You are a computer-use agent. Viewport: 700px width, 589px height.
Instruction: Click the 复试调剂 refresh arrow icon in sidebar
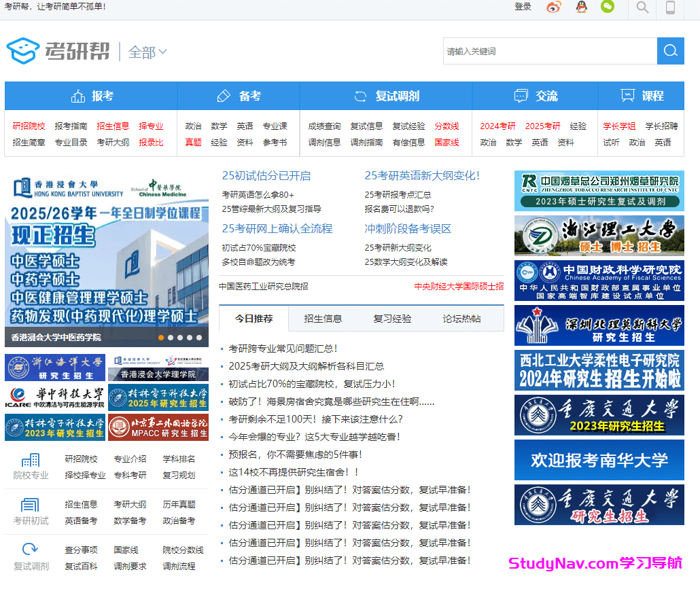pyautogui.click(x=31, y=550)
